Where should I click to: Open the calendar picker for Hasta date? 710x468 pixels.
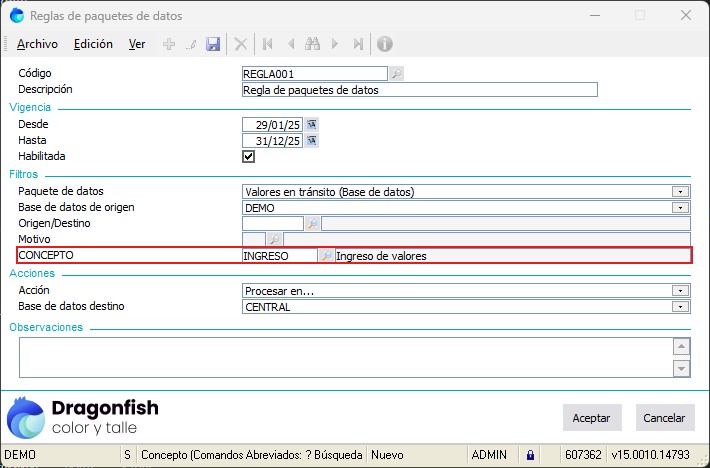(311, 141)
